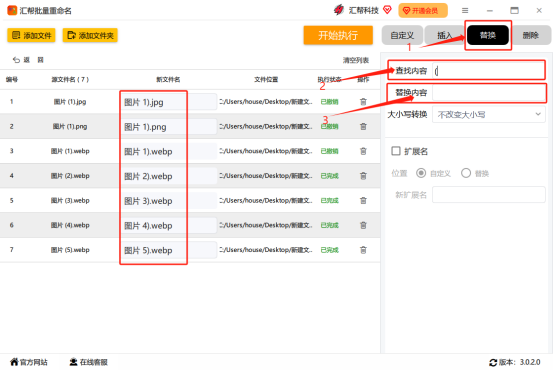Delete row 7 图片 (5).webp with trash icon
Screen dimensions: 554x370
point(363,250)
